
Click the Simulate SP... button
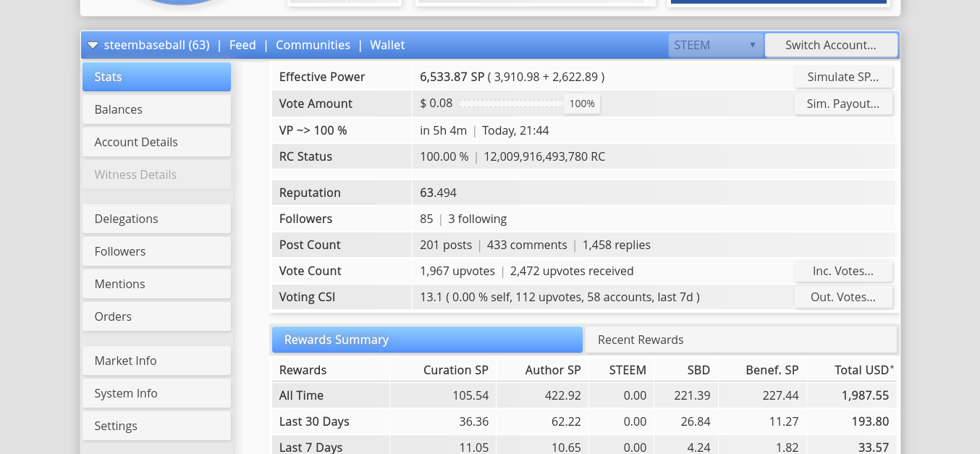pyautogui.click(x=843, y=77)
